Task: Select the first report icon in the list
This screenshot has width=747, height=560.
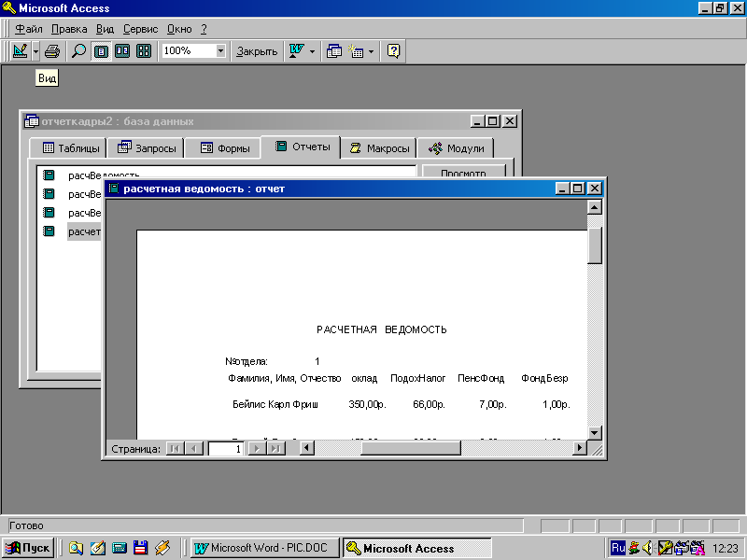Action: click(49, 175)
